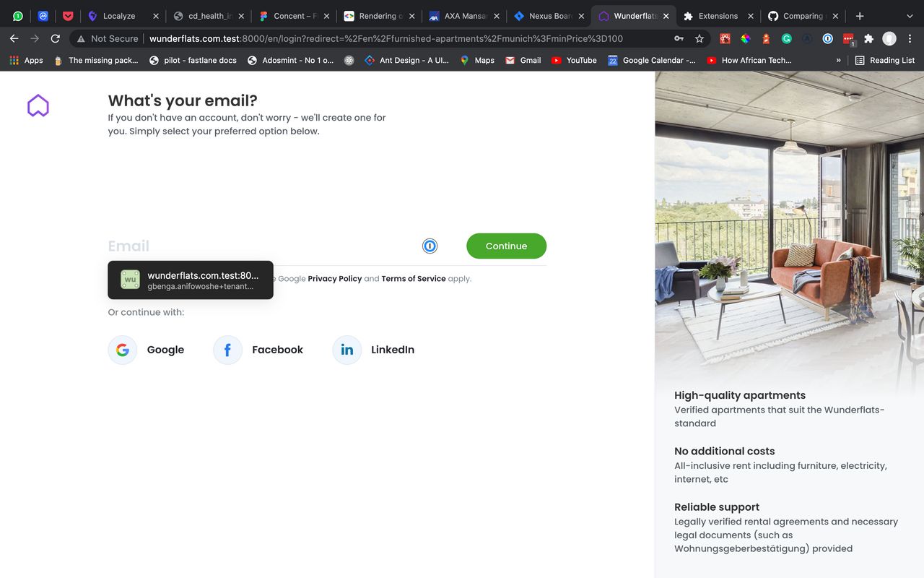Open the Terms of Service link
This screenshot has width=924, height=578.
pyautogui.click(x=414, y=279)
